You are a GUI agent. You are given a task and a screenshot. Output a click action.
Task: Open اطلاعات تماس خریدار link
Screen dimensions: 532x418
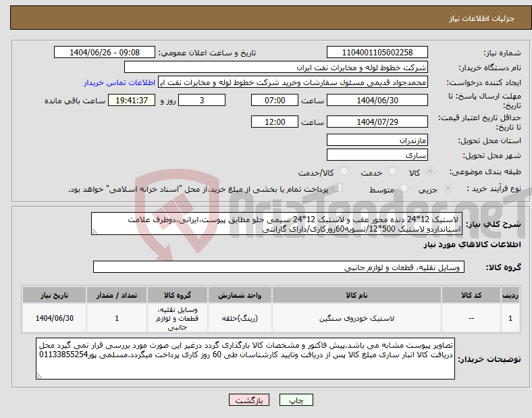coord(119,82)
